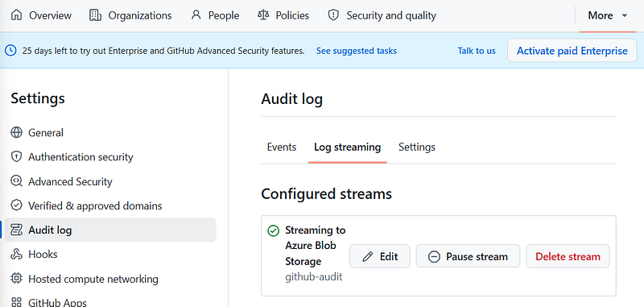The width and height of the screenshot is (644, 307).
Task: Click the code-scan icon beside Advanced Security
Action: click(x=16, y=181)
